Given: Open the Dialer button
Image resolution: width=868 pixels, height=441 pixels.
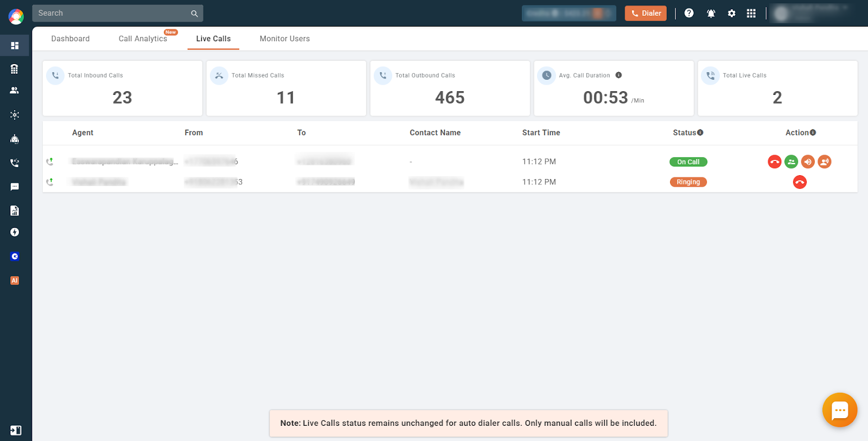Looking at the screenshot, I should tap(646, 14).
